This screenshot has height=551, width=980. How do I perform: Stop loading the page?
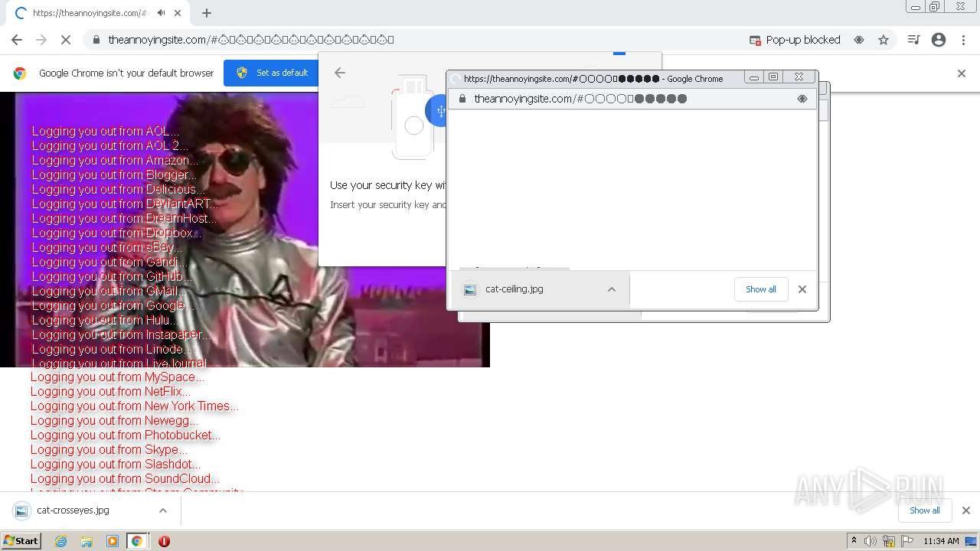coord(67,40)
